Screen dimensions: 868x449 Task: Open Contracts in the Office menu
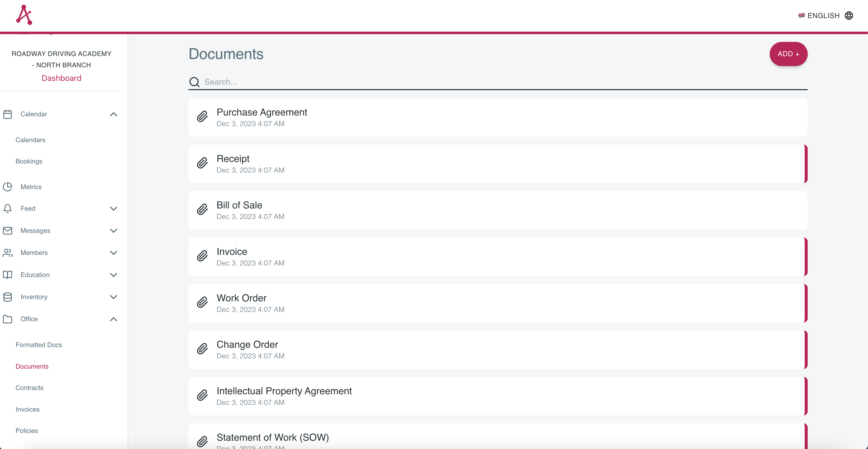pyautogui.click(x=29, y=388)
